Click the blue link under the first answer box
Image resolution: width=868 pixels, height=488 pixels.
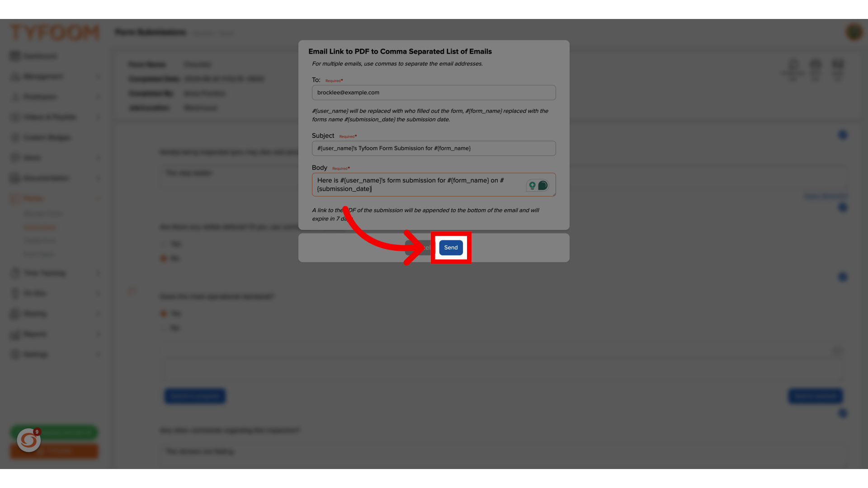(x=826, y=196)
